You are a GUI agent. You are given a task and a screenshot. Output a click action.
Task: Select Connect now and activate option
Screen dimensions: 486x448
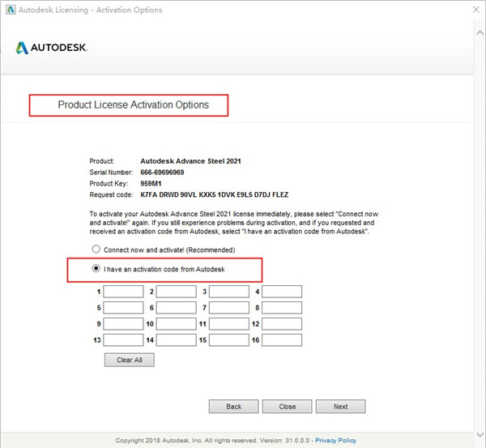click(96, 250)
